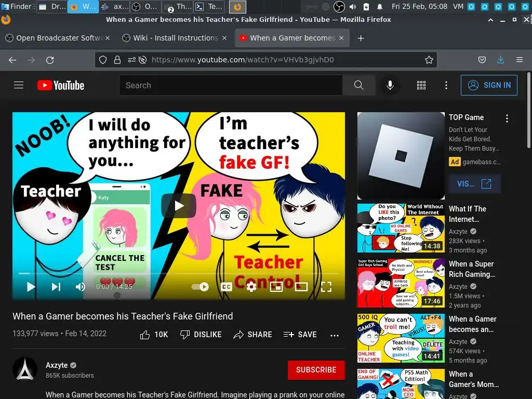Open Finder menu in the top panel
The image size is (532, 399).
click(18, 6)
